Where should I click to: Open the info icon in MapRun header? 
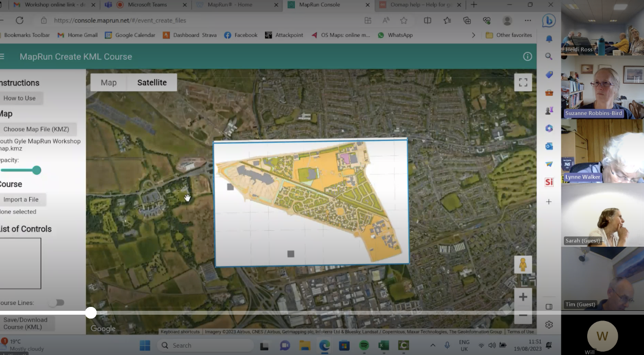[527, 56]
